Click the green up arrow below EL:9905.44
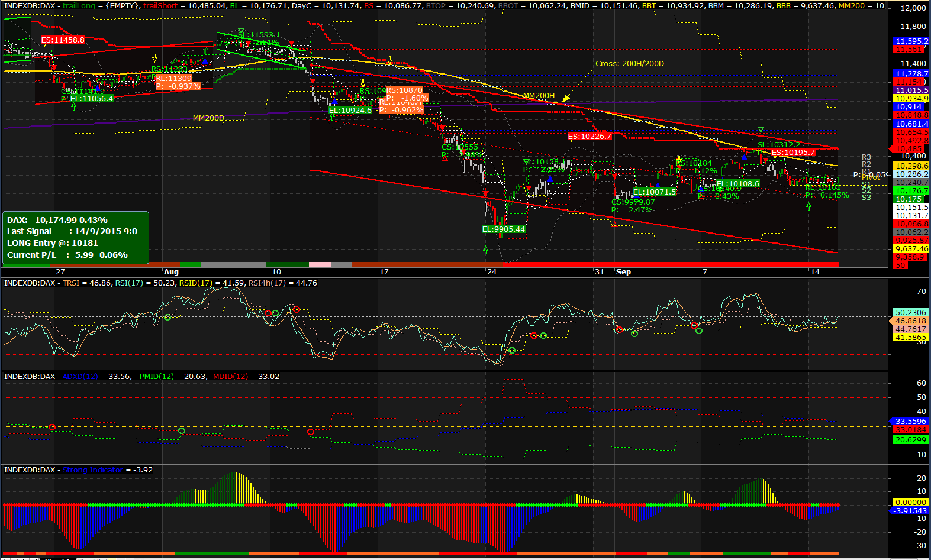 486,250
